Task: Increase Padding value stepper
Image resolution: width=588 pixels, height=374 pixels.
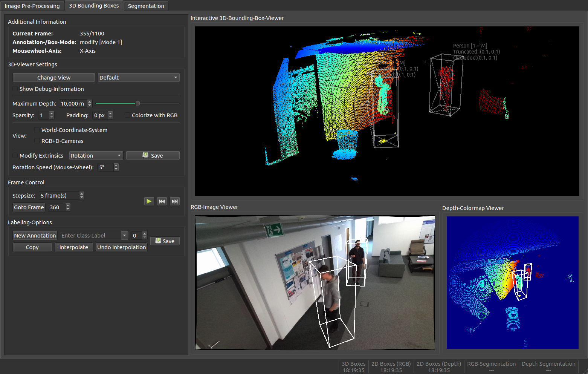Action: tap(110, 113)
